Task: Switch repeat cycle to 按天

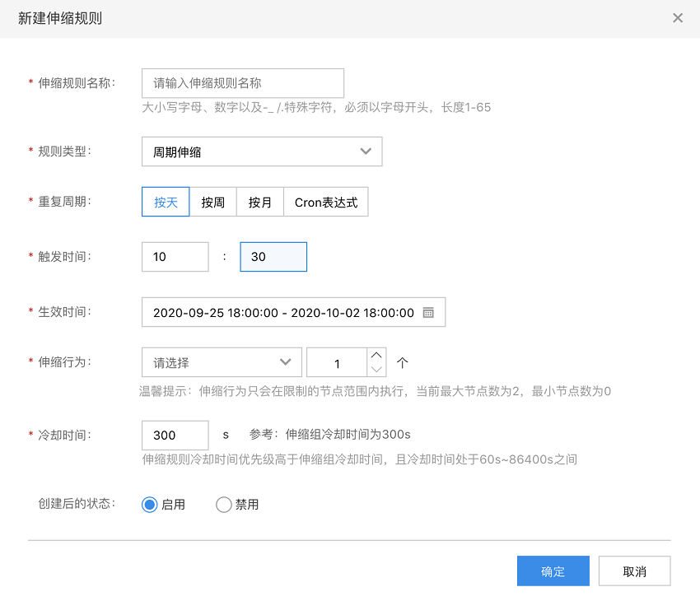Action: pyautogui.click(x=166, y=203)
